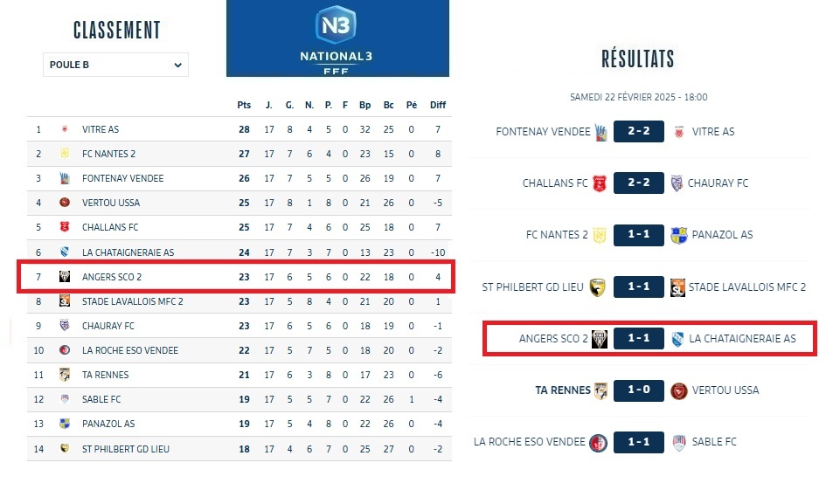The image size is (833, 504).
Task: Open La Roche ESO Vendee standings row
Action: point(129,350)
